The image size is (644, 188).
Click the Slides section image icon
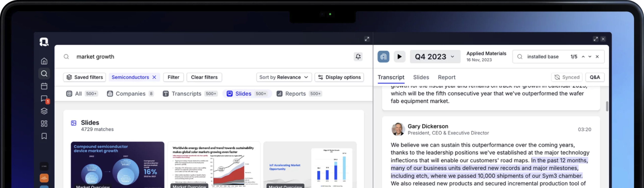click(x=73, y=123)
